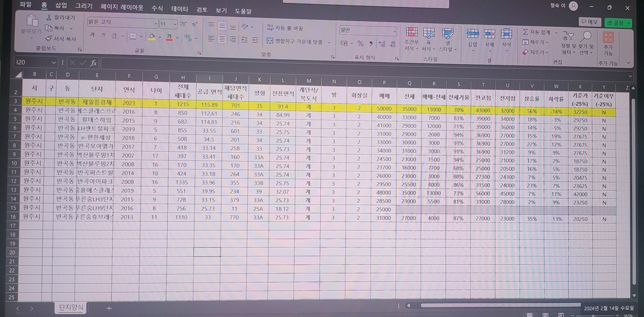The height and width of the screenshot is (317, 644).
Task: Open Conditional Formatting (조건부 서식)
Action: tap(411, 39)
